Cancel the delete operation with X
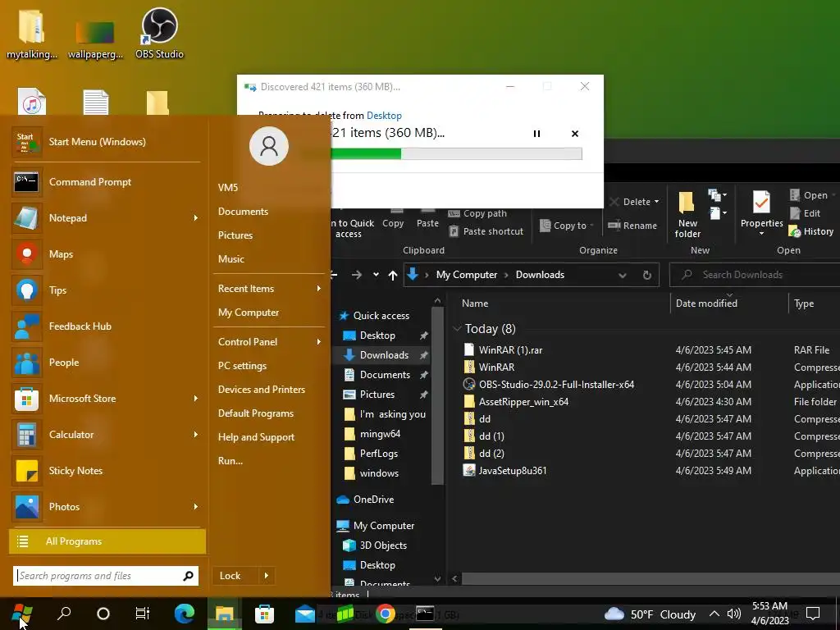 [575, 134]
